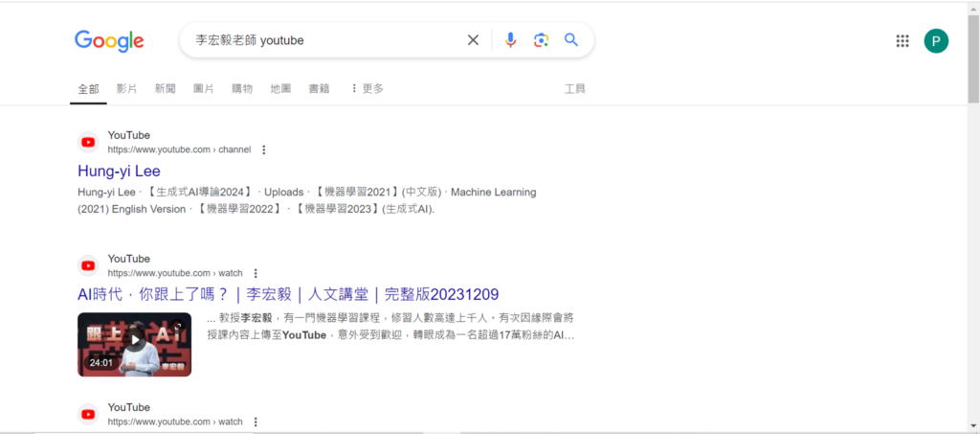Switch to the 影片 tab
Screen dimensions: 980x434
[x=127, y=88]
